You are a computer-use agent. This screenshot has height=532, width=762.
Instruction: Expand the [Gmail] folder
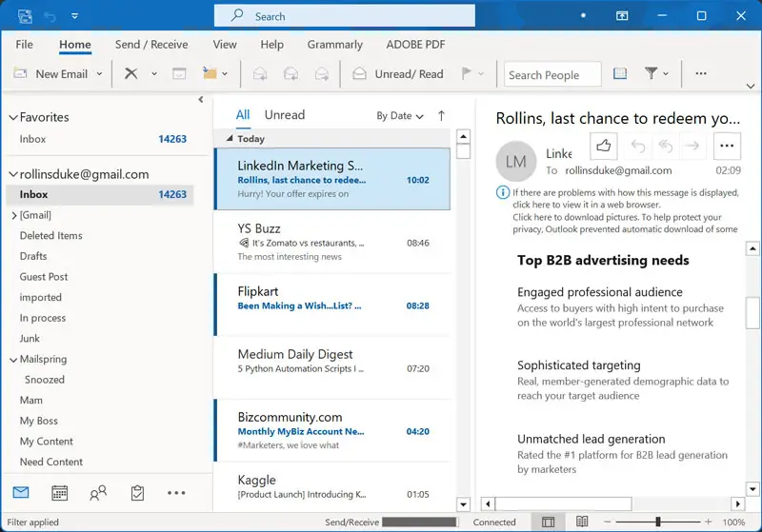tap(13, 215)
